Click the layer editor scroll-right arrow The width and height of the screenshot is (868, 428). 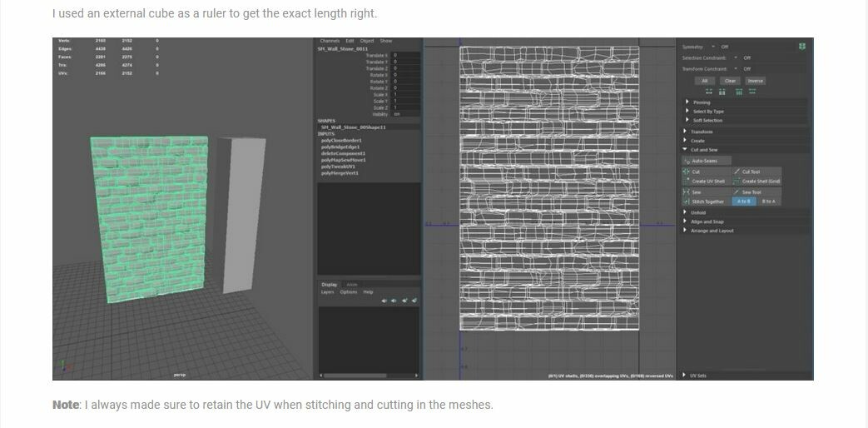[416, 376]
